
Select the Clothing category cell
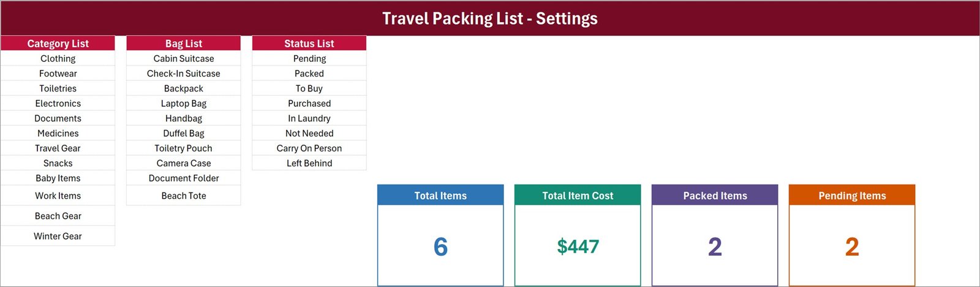click(58, 58)
